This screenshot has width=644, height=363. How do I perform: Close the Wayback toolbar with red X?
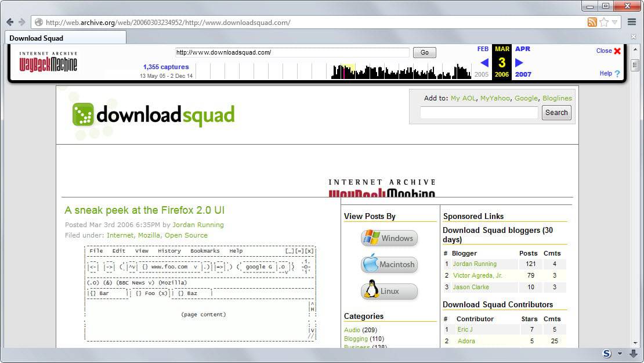pos(617,51)
